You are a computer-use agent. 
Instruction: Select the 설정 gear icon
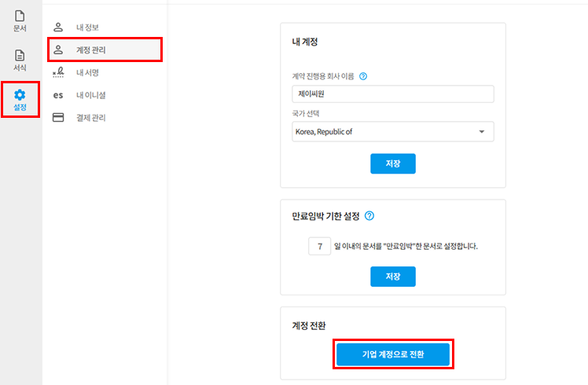coord(20,95)
